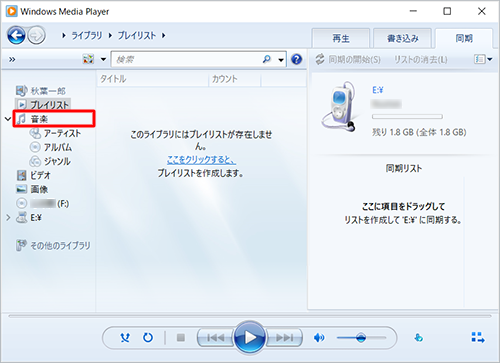Select the 秋葉一郎 library item
Image resolution: width=500 pixels, height=363 pixels.
tap(41, 91)
